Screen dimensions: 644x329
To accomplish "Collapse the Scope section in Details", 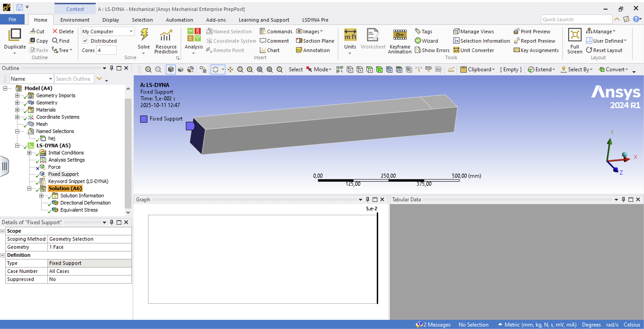I will [x=3, y=231].
